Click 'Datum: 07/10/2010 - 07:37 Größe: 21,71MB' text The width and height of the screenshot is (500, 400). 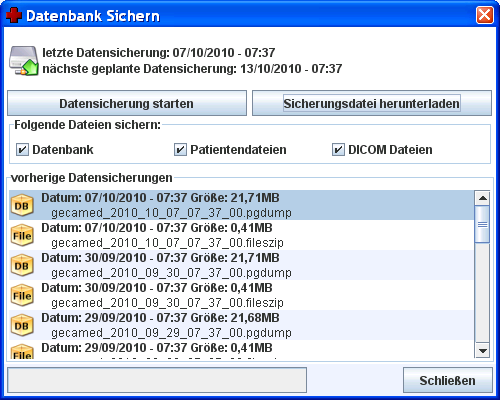pyautogui.click(x=160, y=198)
